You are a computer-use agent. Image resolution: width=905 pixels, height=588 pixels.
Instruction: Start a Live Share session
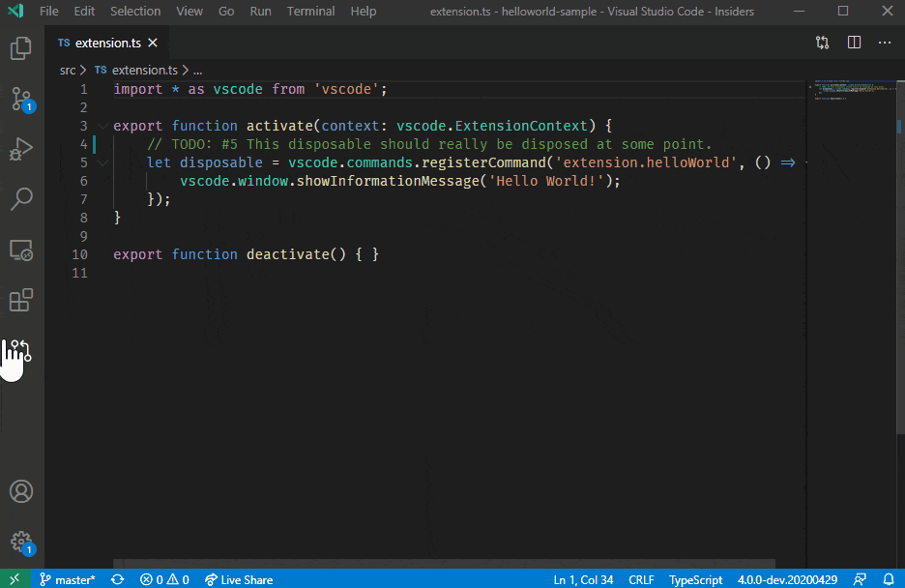tap(238, 578)
